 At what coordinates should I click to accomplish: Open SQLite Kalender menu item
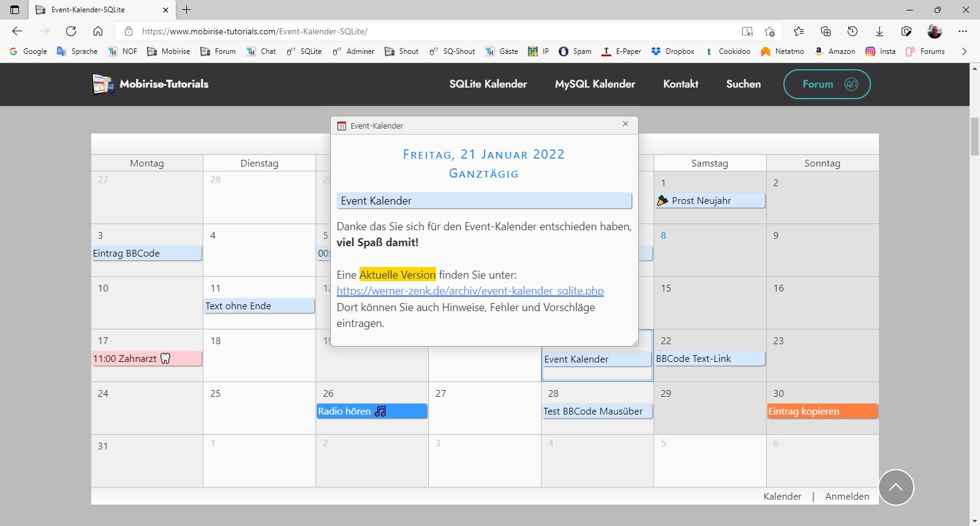[488, 84]
